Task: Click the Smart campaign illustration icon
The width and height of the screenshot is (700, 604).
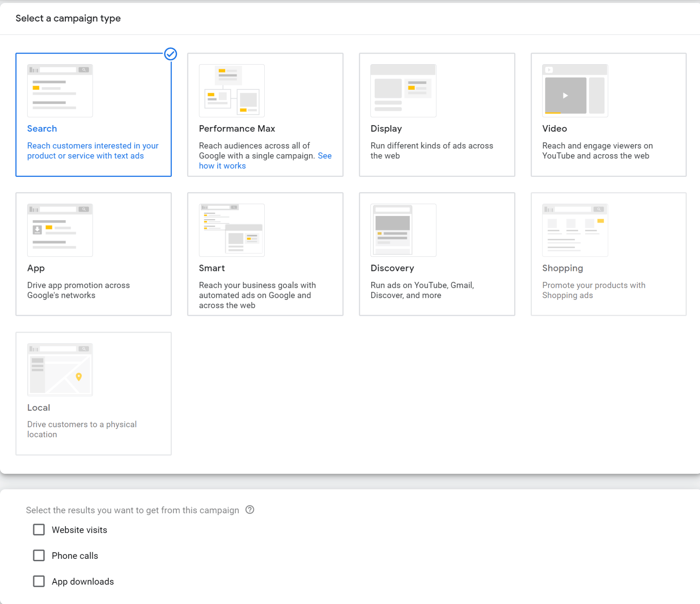Action: [x=232, y=230]
